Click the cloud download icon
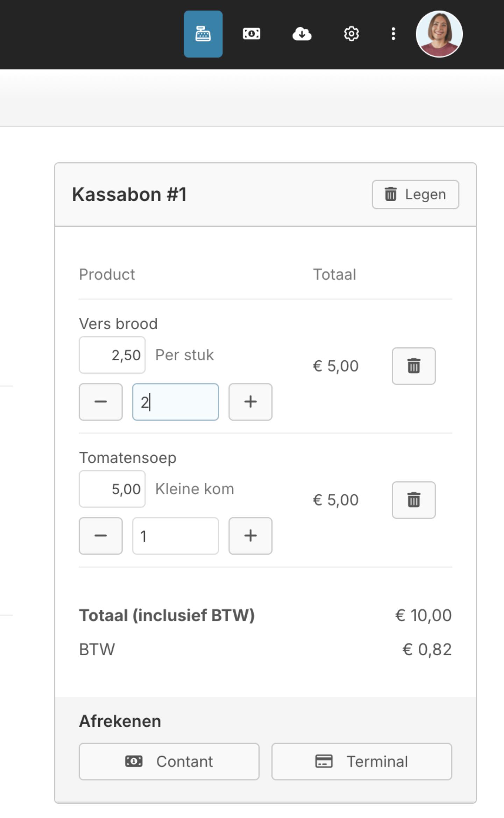The image size is (504, 818). click(x=302, y=34)
